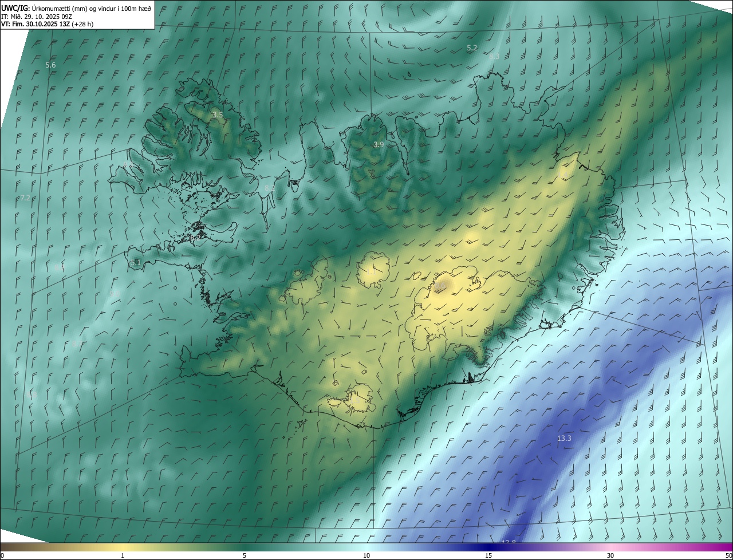Click the 3.5 value over the Westfjords
The image size is (733, 560).
(218, 115)
